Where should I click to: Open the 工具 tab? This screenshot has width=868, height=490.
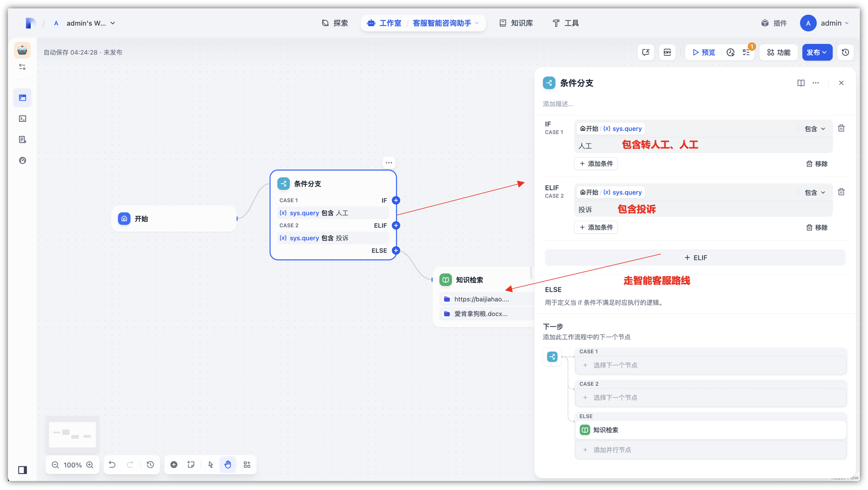click(566, 23)
